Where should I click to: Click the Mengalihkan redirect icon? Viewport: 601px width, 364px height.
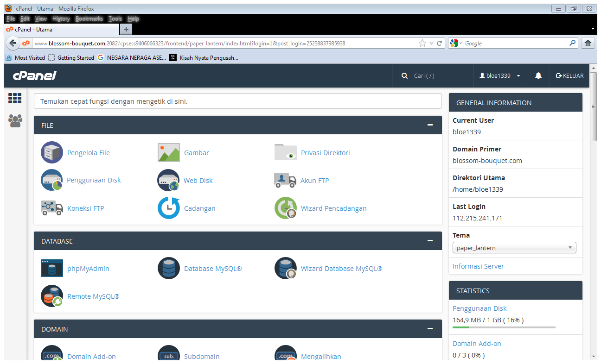286,354
